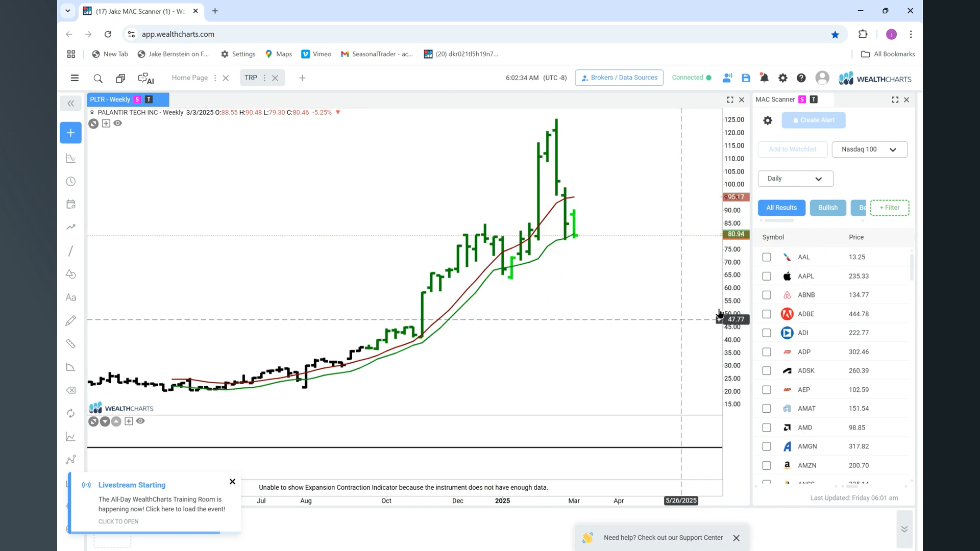Click the Add to Watchlist button
This screenshot has height=551, width=980.
coord(792,149)
